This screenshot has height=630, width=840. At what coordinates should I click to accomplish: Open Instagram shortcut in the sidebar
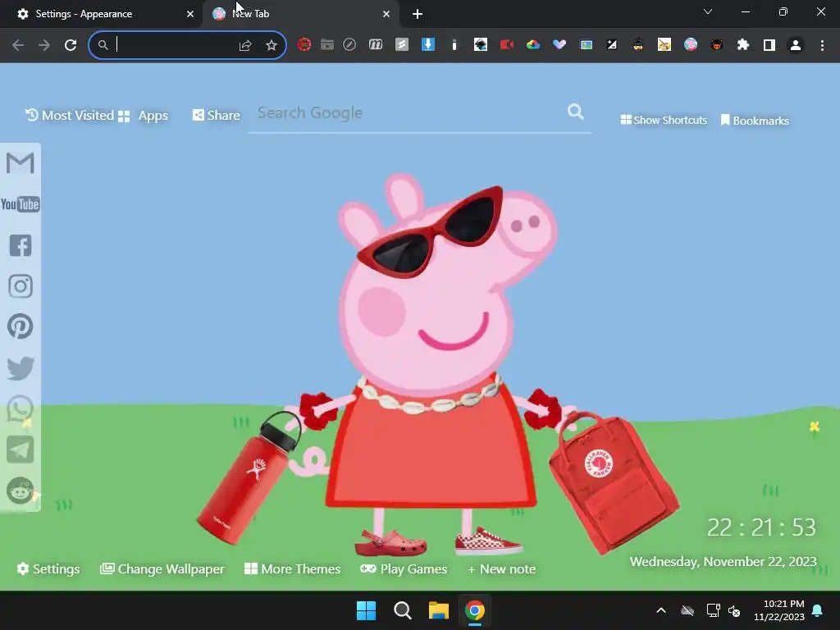[x=21, y=286]
